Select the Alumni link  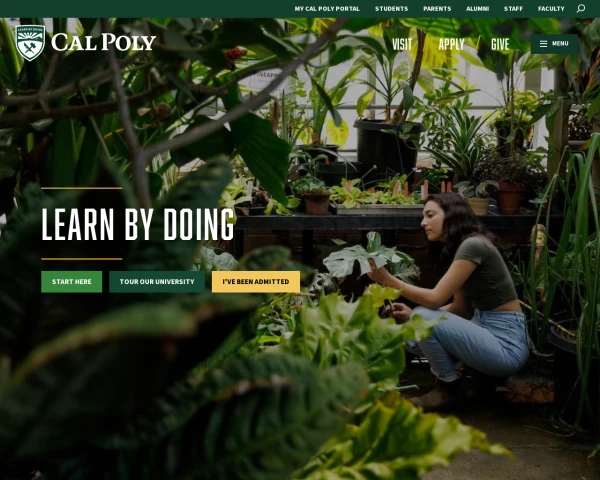[478, 8]
